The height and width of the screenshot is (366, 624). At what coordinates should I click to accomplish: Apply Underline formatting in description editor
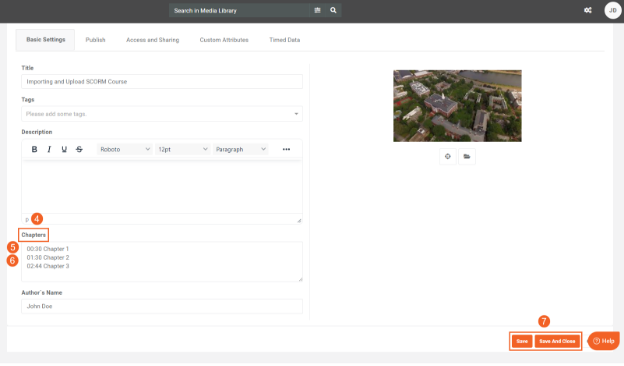click(64, 149)
